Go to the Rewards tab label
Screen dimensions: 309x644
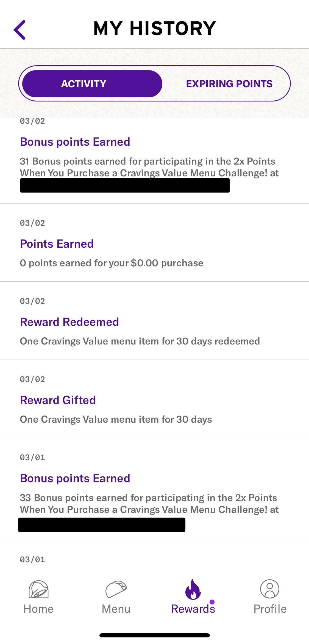point(193,609)
